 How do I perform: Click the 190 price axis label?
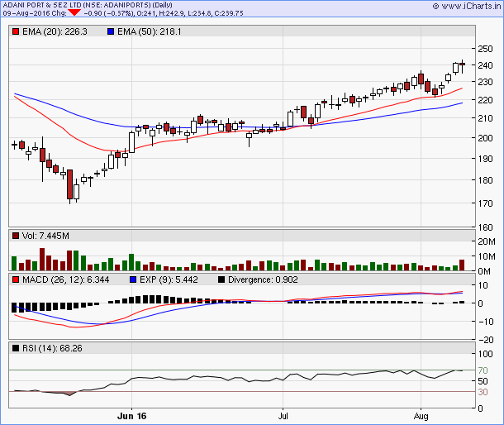click(485, 159)
